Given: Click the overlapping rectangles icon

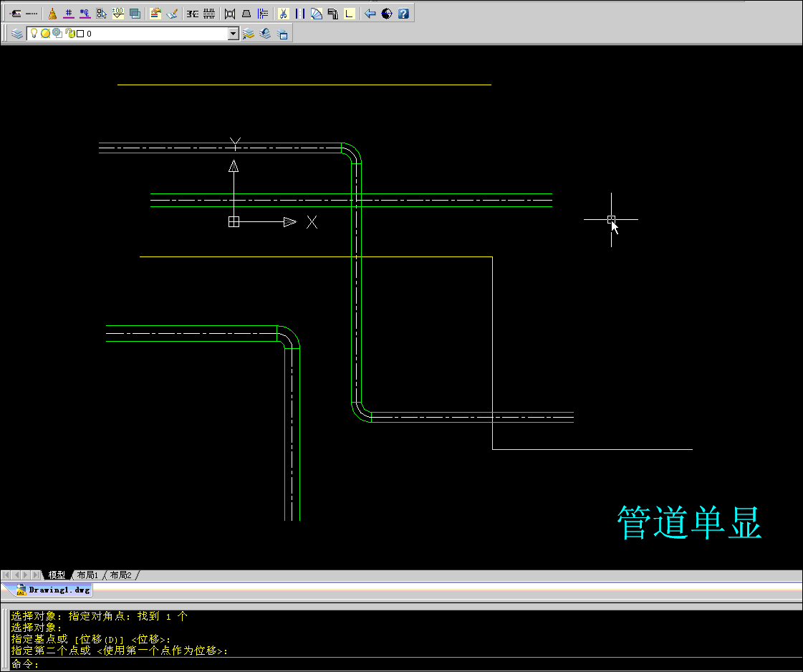Looking at the screenshot, I should (135, 14).
